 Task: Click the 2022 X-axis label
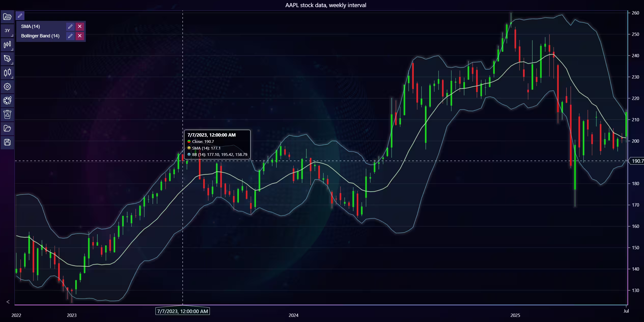click(x=16, y=315)
